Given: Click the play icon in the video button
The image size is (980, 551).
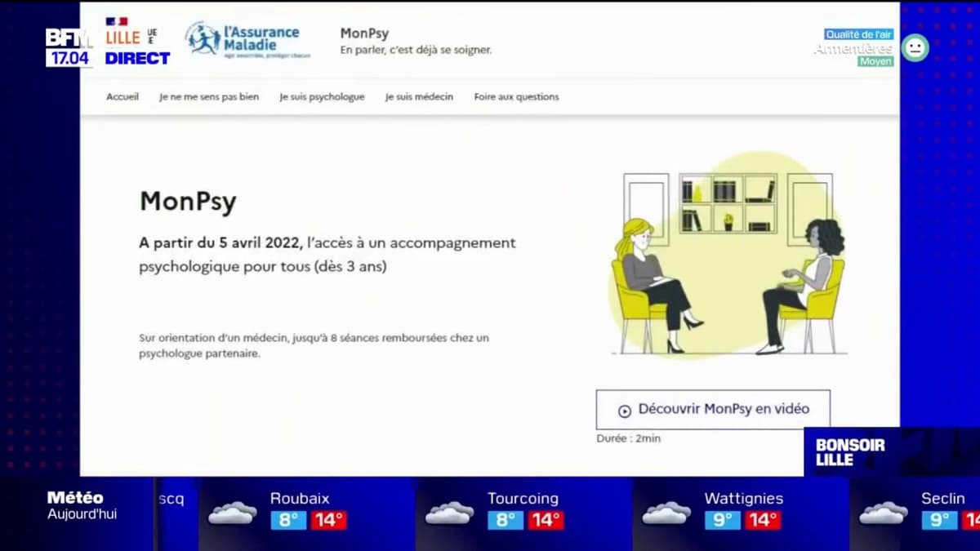Looking at the screenshot, I should pos(625,408).
